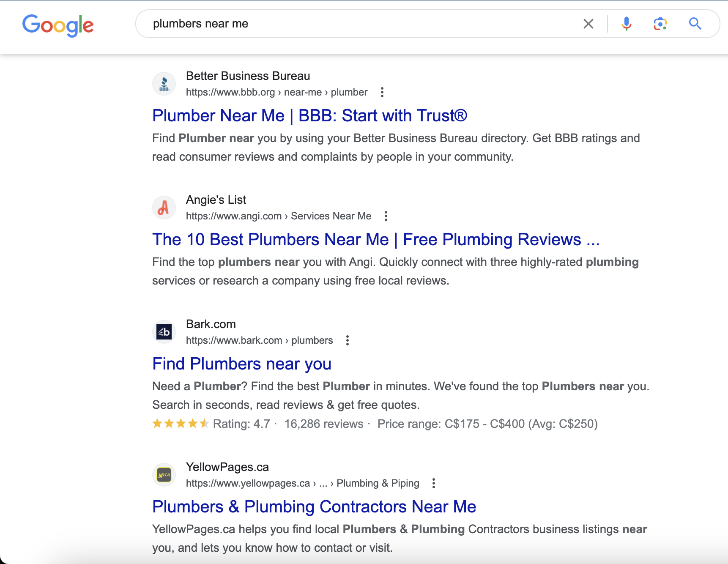
Task: Submit search with the magnifying glass icon
Action: [x=695, y=24]
